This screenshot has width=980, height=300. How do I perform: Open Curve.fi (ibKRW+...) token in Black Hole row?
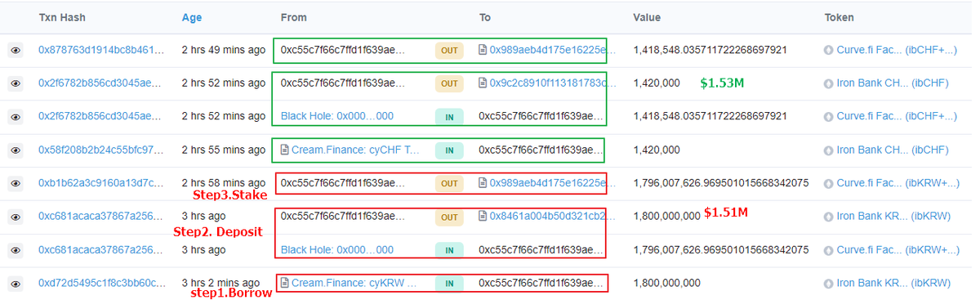tap(898, 250)
